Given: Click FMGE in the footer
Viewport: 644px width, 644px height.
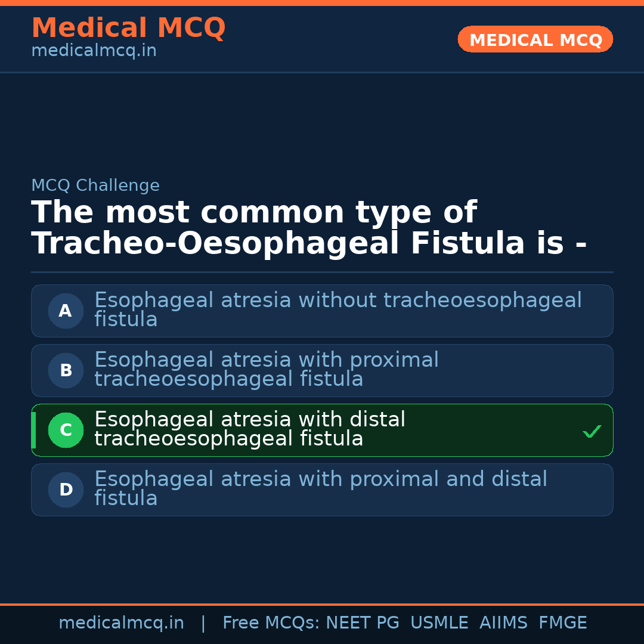Looking at the screenshot, I should pos(562,623).
